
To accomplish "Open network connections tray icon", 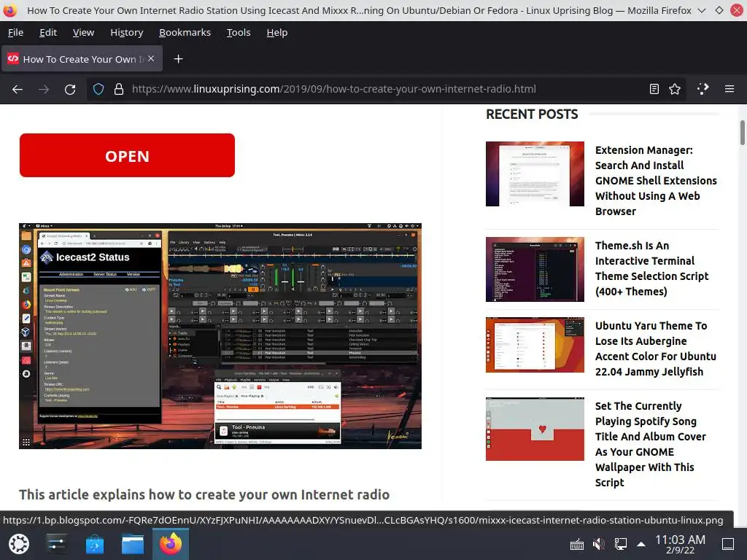I will pos(620,544).
